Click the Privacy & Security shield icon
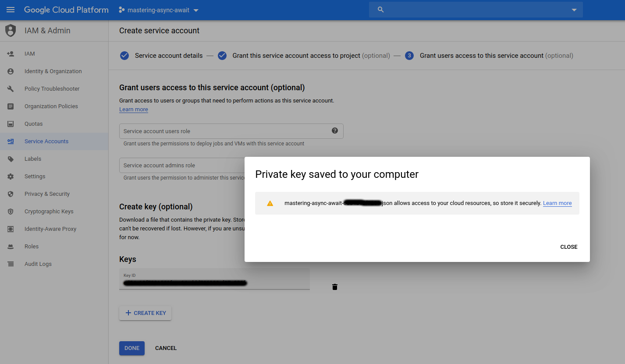 [11, 194]
